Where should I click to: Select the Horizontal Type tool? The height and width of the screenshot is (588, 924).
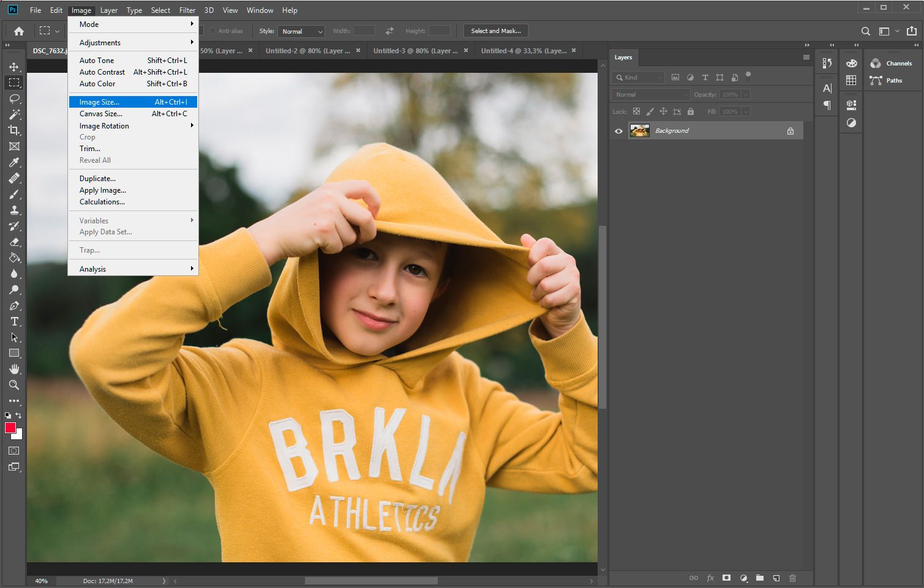(14, 321)
